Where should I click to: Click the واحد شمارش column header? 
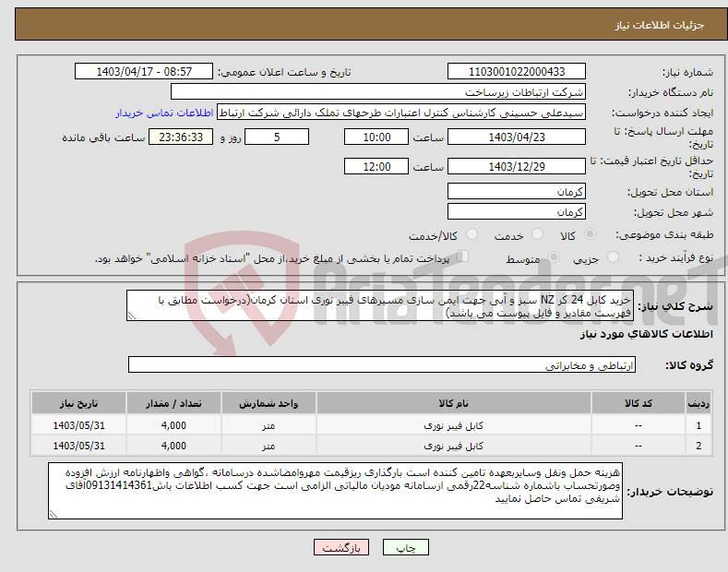coord(269,403)
